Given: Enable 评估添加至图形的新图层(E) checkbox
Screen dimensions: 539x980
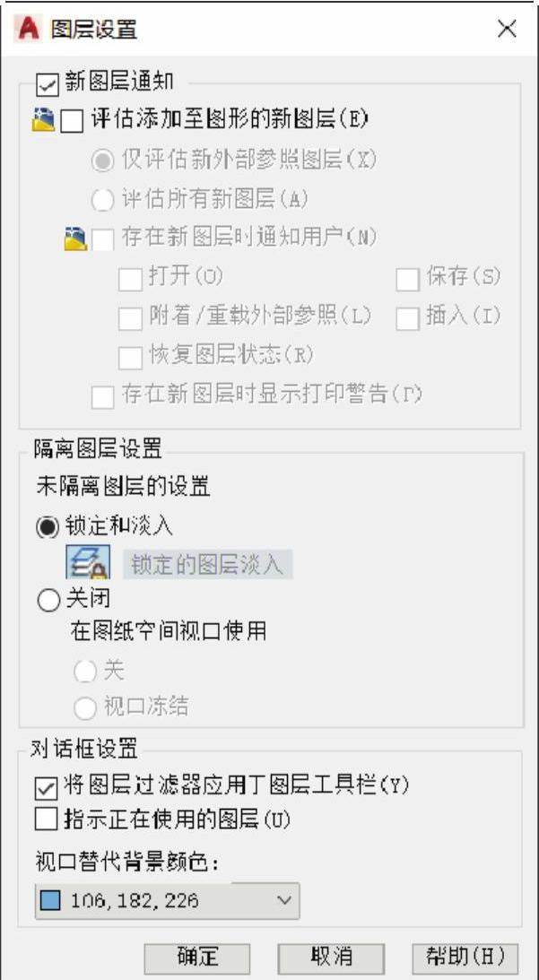Looking at the screenshot, I should click(71, 121).
